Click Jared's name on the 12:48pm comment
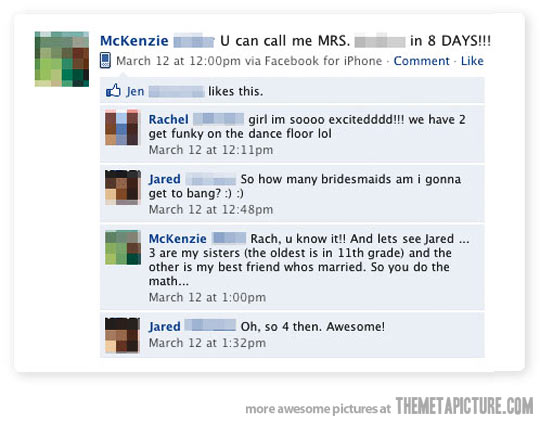The image size is (540, 425). pyautogui.click(x=165, y=179)
